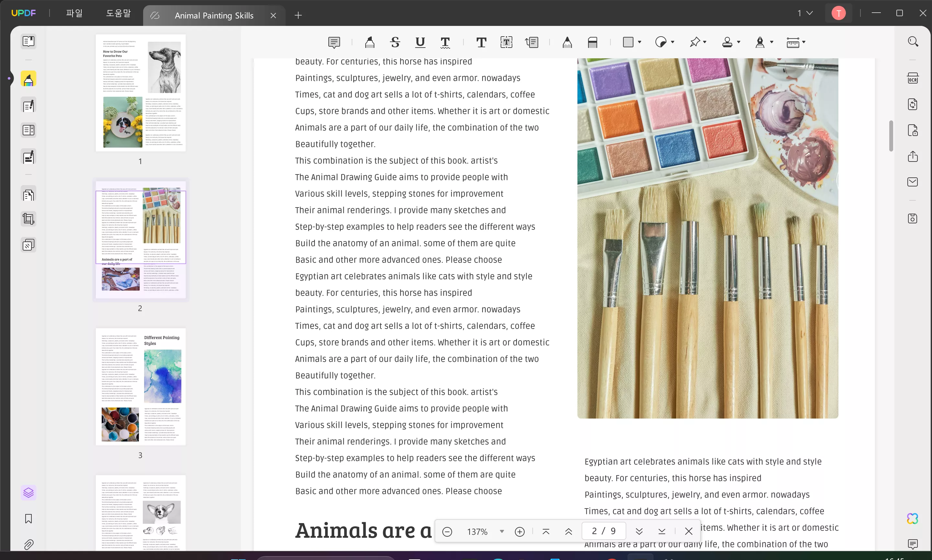The image size is (932, 560).
Task: Select page 1 thumbnail
Action: coord(141,93)
